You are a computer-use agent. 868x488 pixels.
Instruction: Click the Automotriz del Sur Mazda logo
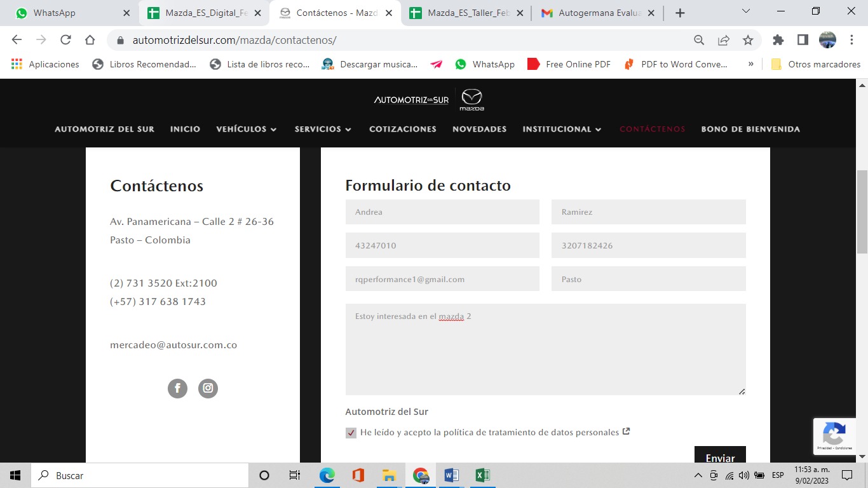point(429,100)
